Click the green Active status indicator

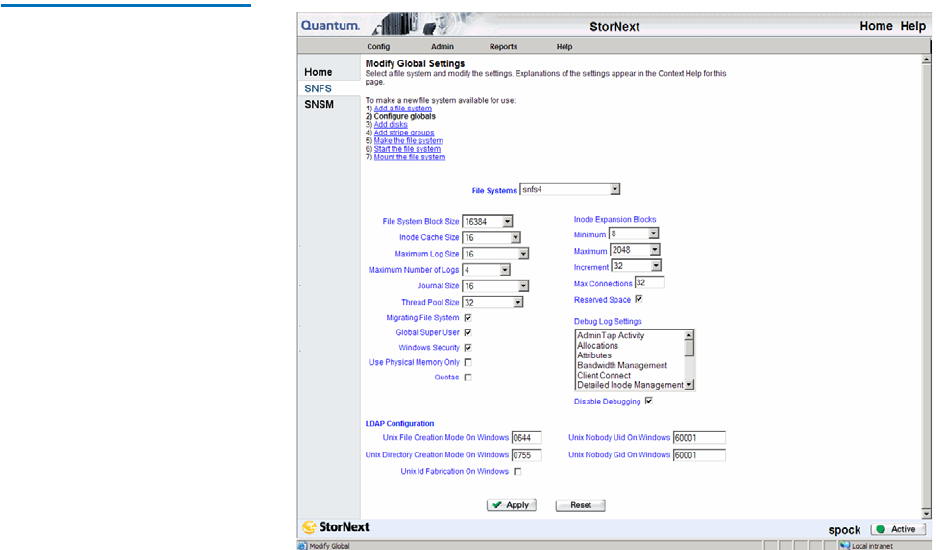pos(897,529)
